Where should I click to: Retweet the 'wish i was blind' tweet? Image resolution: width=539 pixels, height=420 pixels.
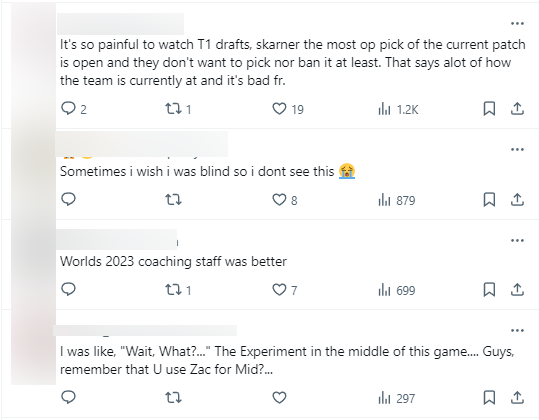pos(173,199)
